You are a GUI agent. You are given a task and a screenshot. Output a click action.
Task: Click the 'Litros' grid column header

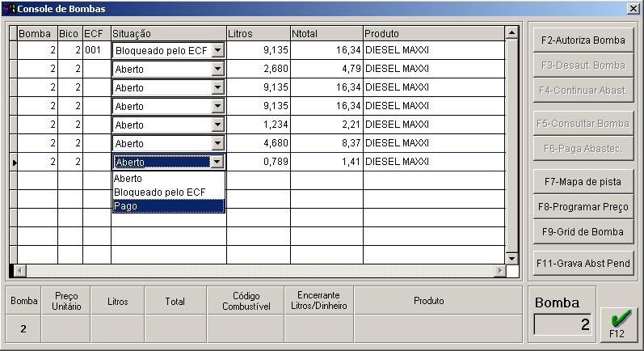click(259, 33)
